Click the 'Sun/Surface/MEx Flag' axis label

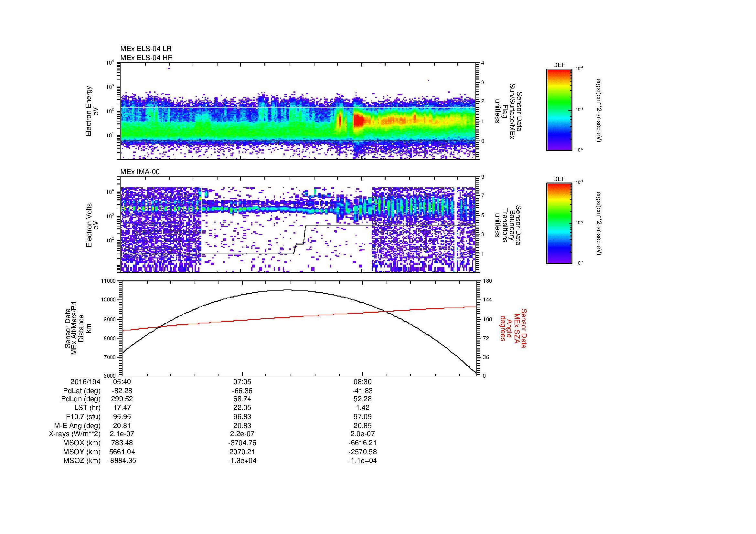click(x=508, y=111)
